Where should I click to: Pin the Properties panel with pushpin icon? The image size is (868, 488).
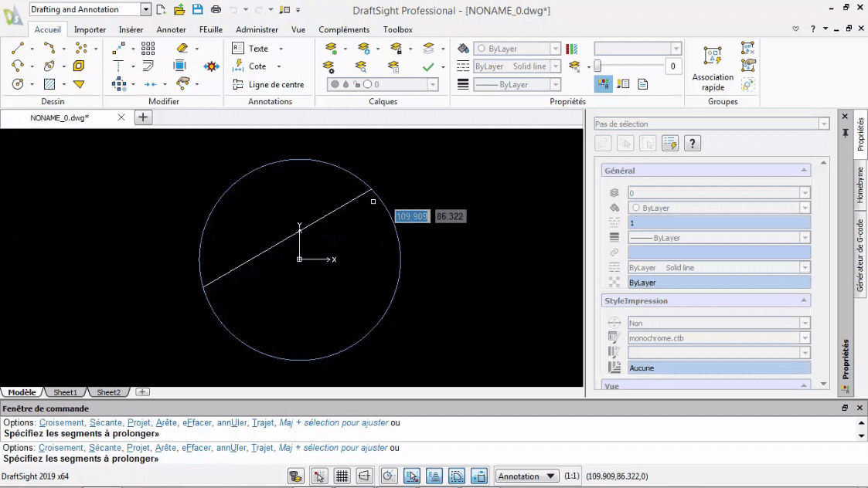[846, 134]
